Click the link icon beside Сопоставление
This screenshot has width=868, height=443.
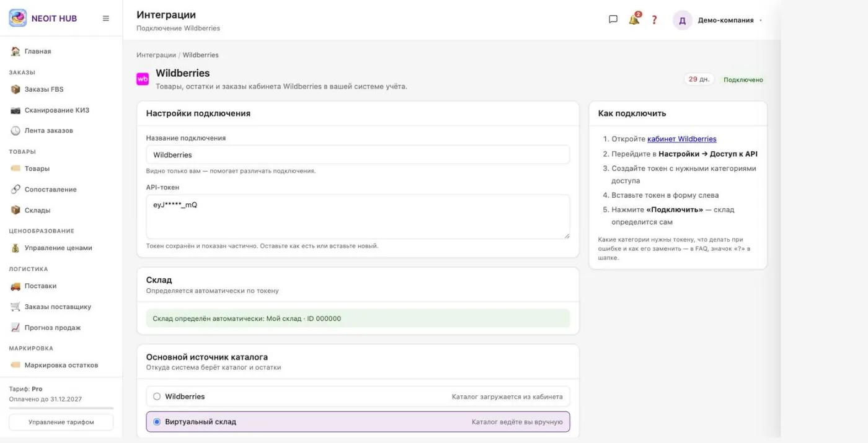point(15,190)
